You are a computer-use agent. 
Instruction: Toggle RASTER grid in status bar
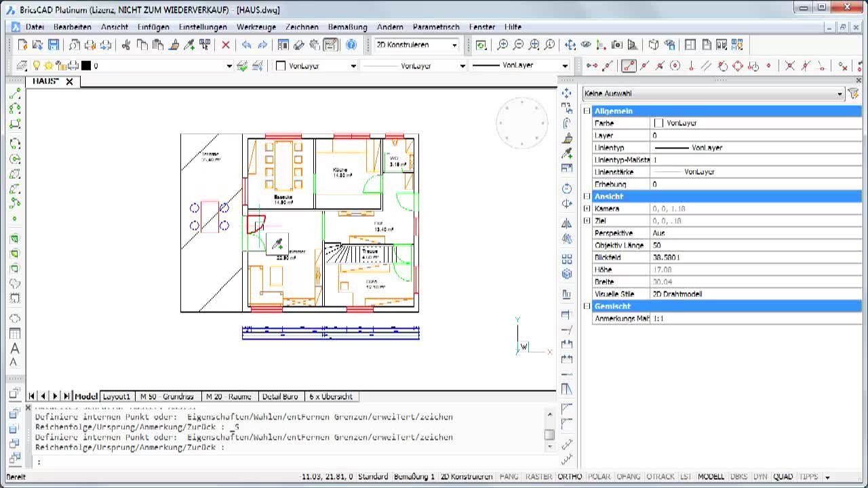[x=539, y=476]
